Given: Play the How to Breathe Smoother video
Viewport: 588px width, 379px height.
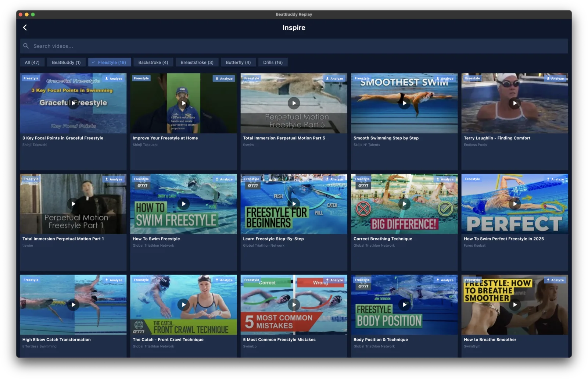Looking at the screenshot, I should click(x=514, y=304).
